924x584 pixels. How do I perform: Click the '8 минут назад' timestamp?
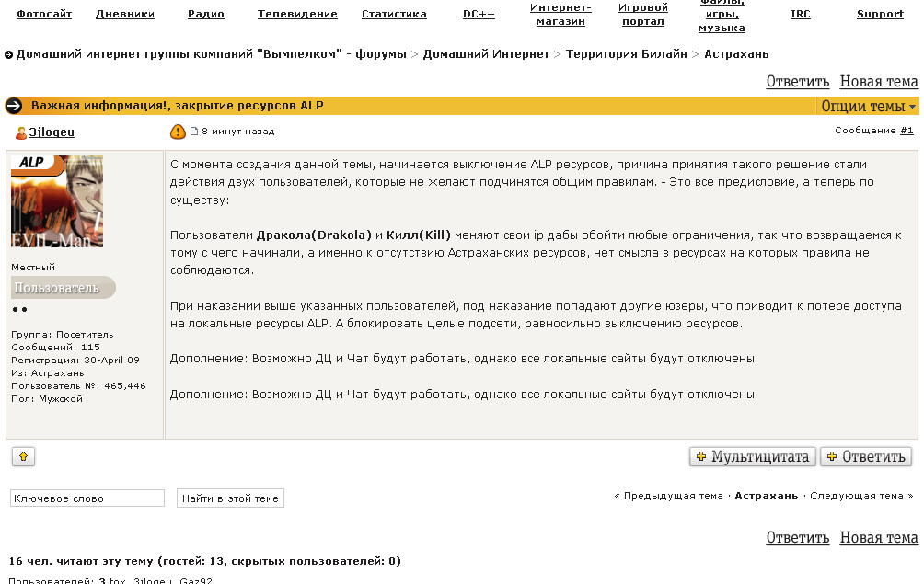[238, 132]
